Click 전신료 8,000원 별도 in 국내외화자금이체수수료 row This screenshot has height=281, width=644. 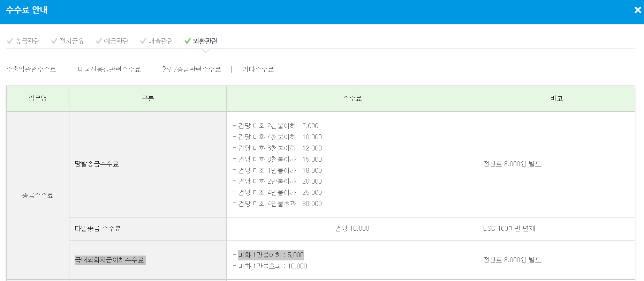[x=512, y=260]
